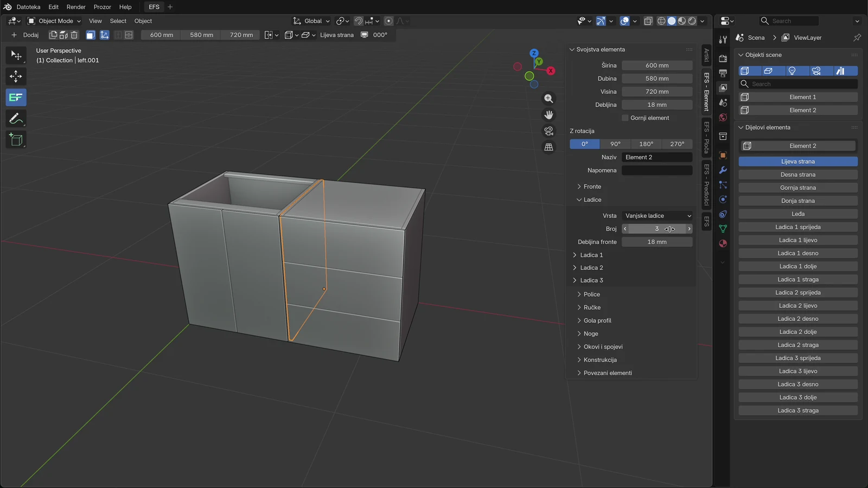
Task: Select 270° Z rotation option
Action: (x=677, y=144)
